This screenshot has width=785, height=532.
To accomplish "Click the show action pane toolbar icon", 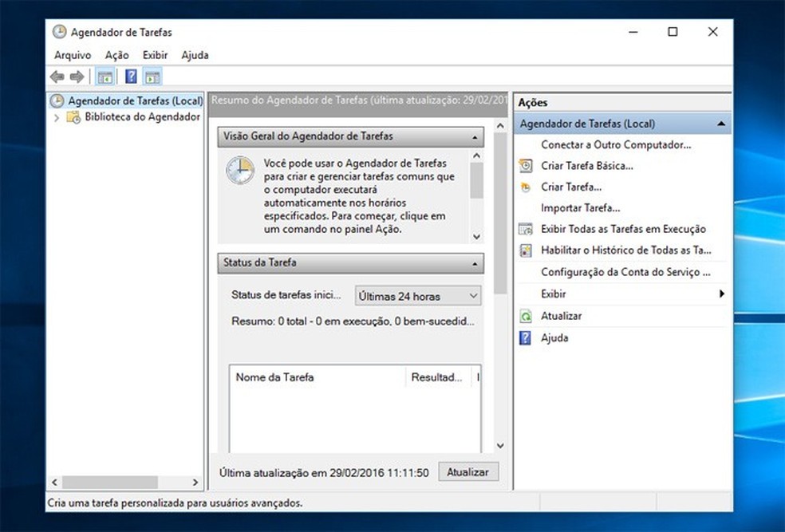I will pos(151,76).
